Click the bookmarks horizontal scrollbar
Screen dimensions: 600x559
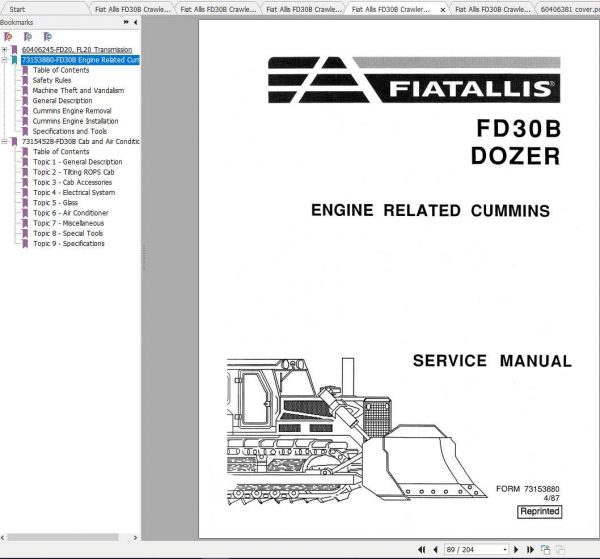63,537
